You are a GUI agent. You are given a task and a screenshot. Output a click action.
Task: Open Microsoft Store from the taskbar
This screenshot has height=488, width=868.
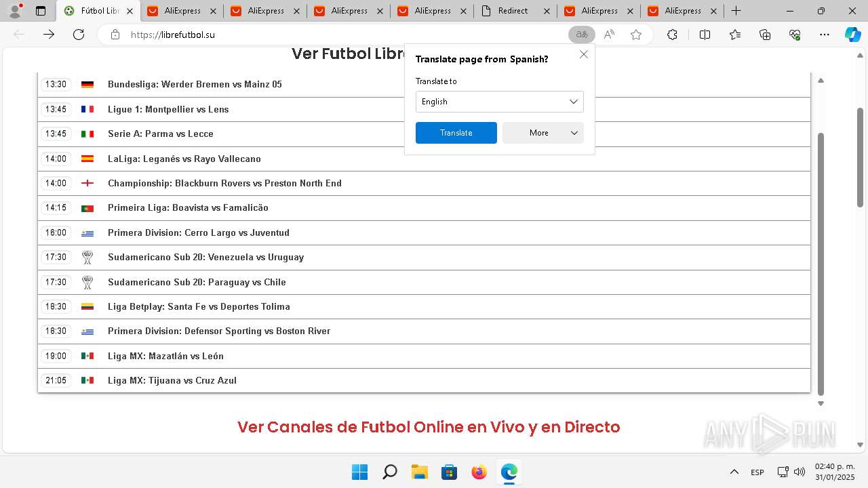(x=449, y=472)
